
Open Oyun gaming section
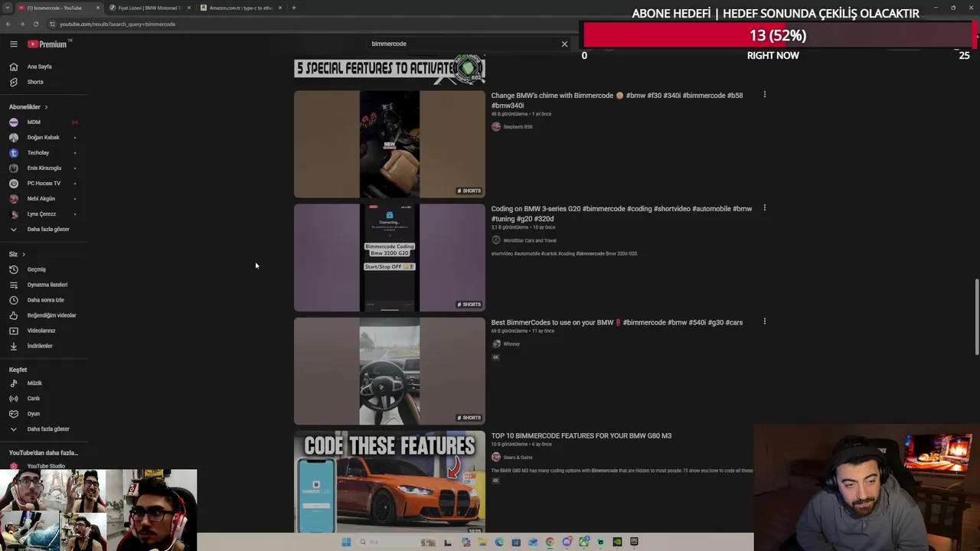click(x=33, y=414)
